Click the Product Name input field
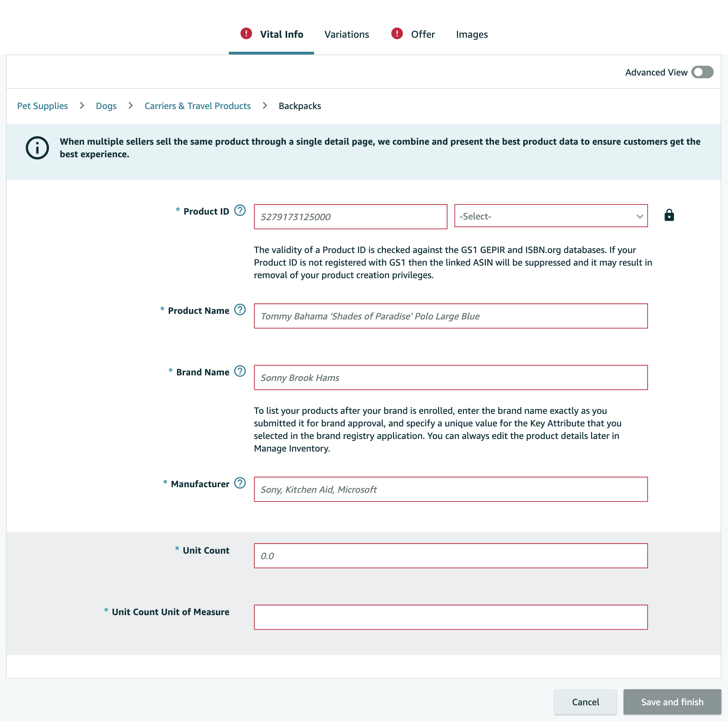The width and height of the screenshot is (728, 721). [450, 316]
